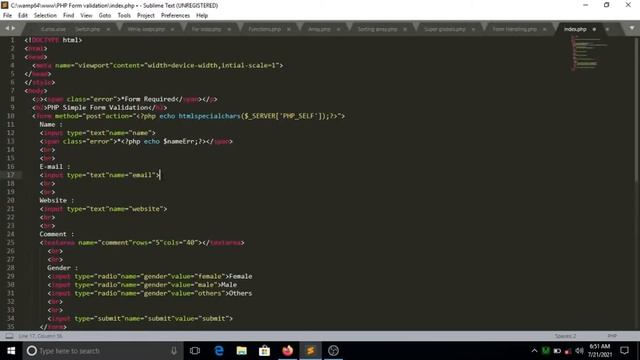The height and width of the screenshot is (360, 640).
Task: Switch to the Sorting array.php tab
Action: [x=377, y=29]
